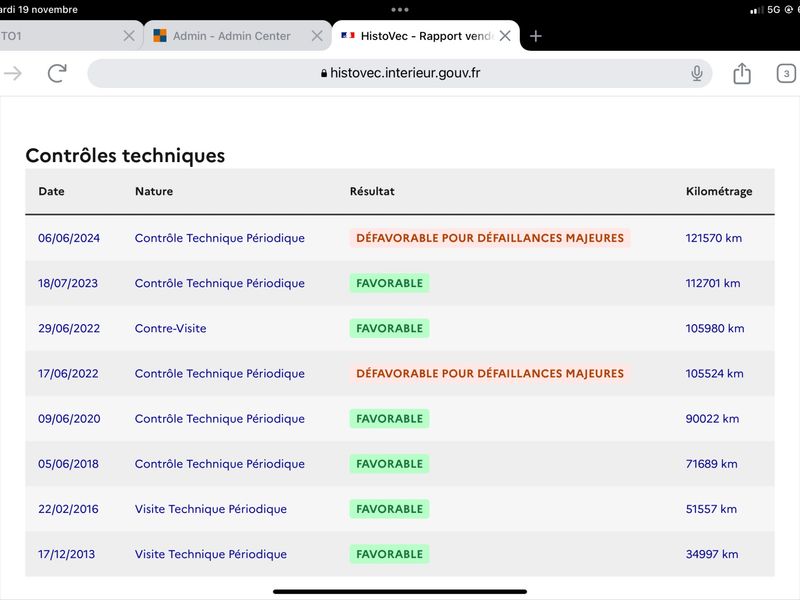Click FAVORABLE badge in the 18/07/2023 row
800x600 pixels.
coord(389,283)
